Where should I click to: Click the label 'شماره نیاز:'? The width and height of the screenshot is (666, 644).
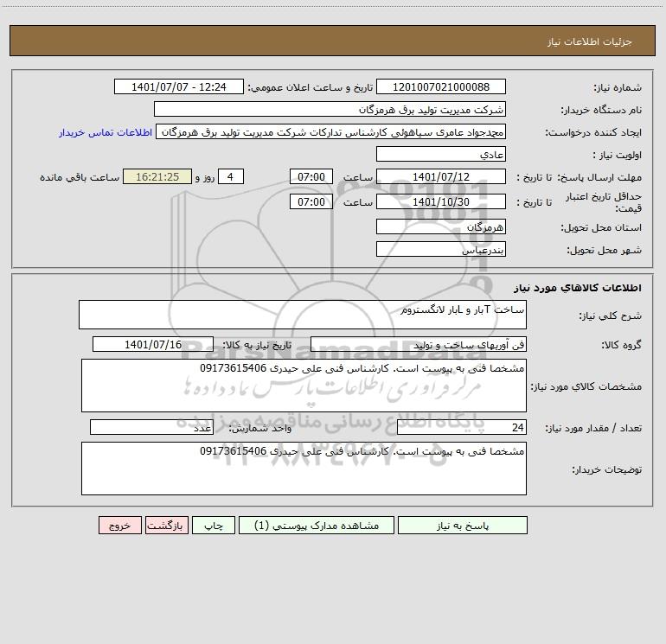tap(618, 87)
